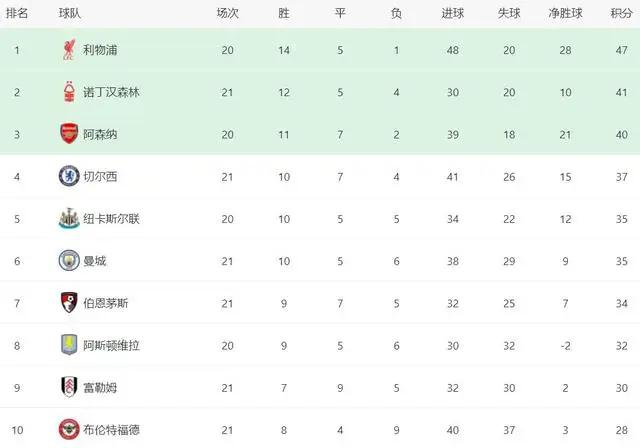Click the Chelsea club crest
The height and width of the screenshot is (448, 640).
pos(68,176)
